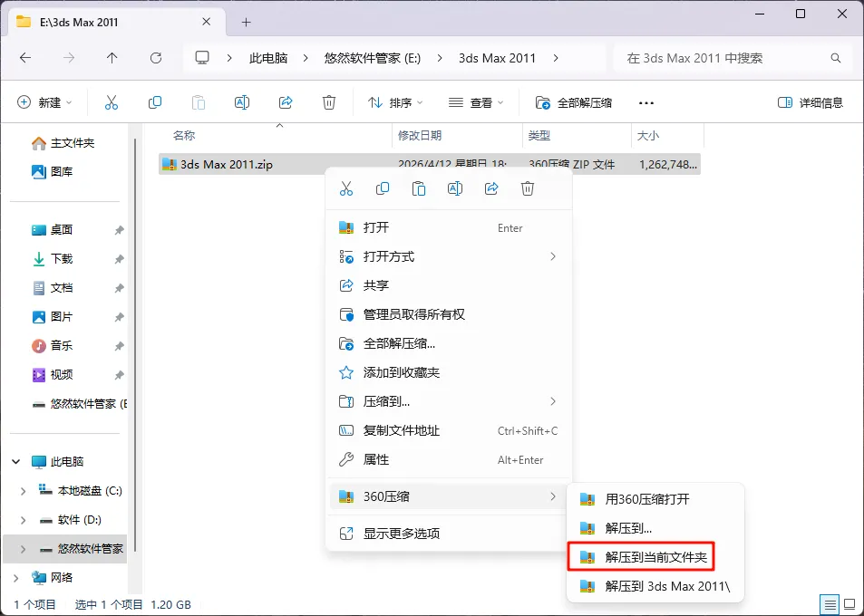
Task: Click the Cut scissors icon in the context menu
Action: (x=346, y=188)
